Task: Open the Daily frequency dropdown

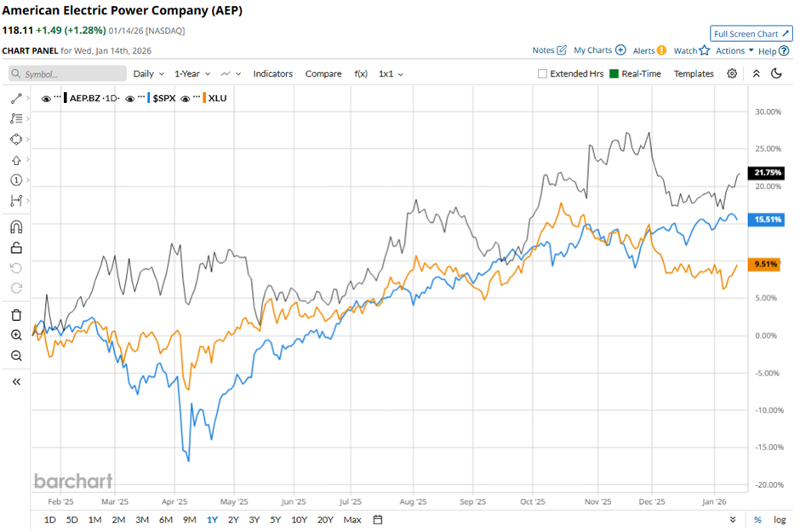Action: click(148, 74)
